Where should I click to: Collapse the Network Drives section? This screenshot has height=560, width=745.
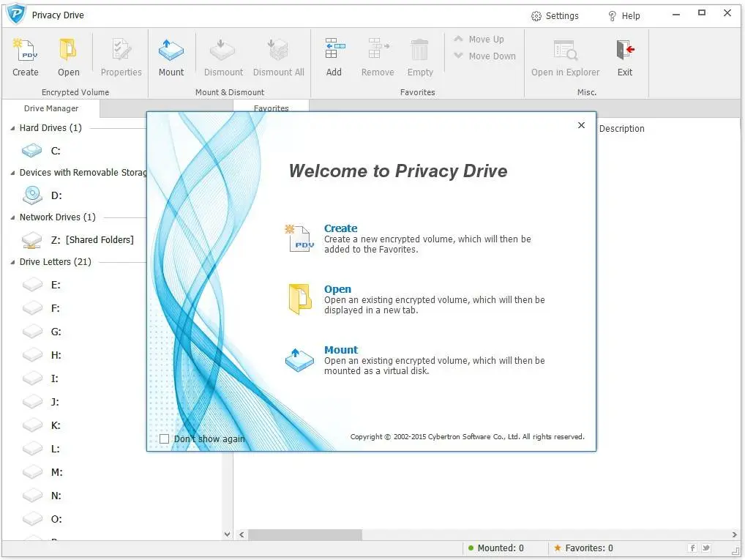[x=11, y=217]
